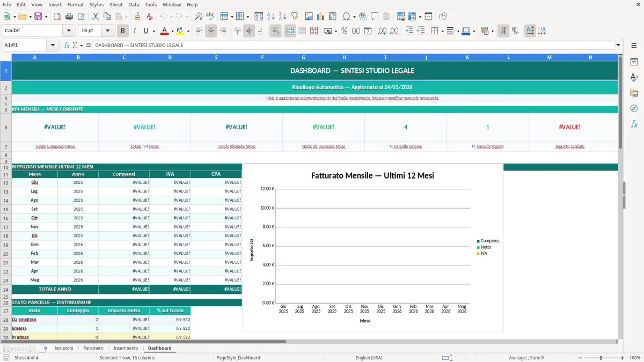Open font color dropdown arrow
Screen dimensions: 644x362
coord(172,31)
